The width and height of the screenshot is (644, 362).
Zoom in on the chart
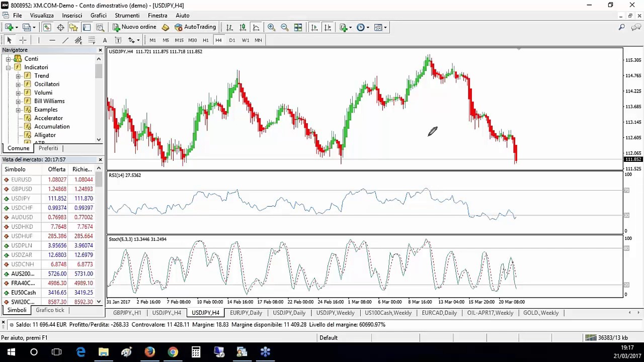271,27
